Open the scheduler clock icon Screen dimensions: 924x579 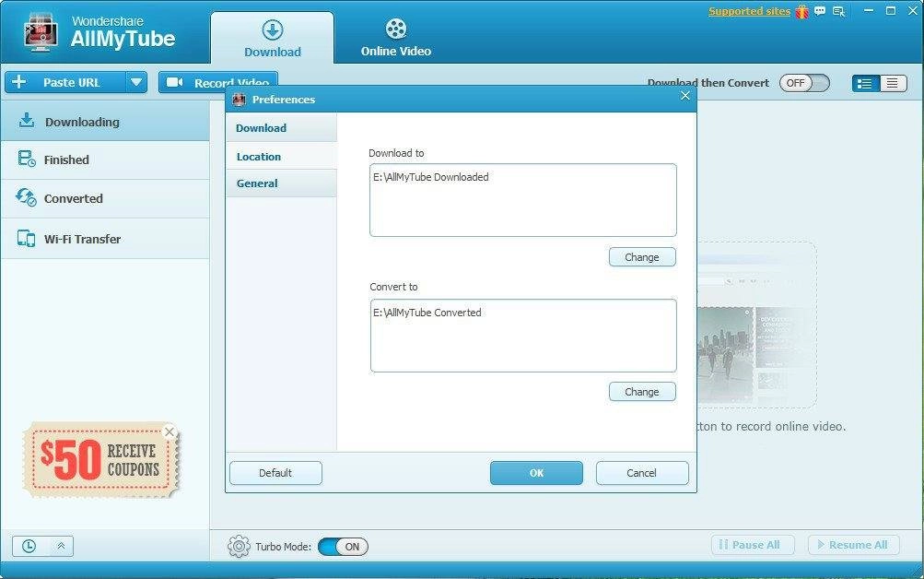29,546
